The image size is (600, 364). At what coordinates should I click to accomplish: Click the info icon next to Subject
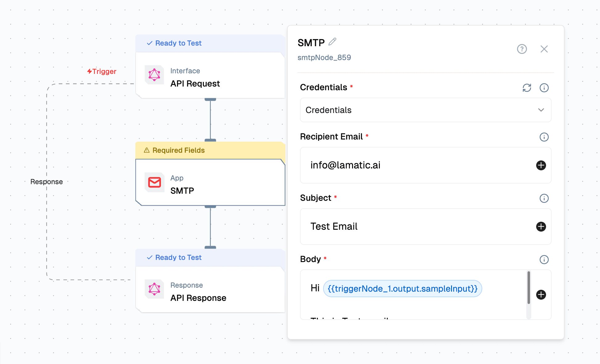point(544,198)
